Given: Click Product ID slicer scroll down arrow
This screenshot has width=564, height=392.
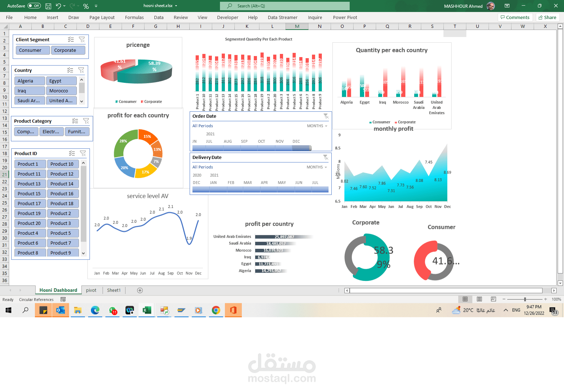Looking at the screenshot, I should click(84, 253).
